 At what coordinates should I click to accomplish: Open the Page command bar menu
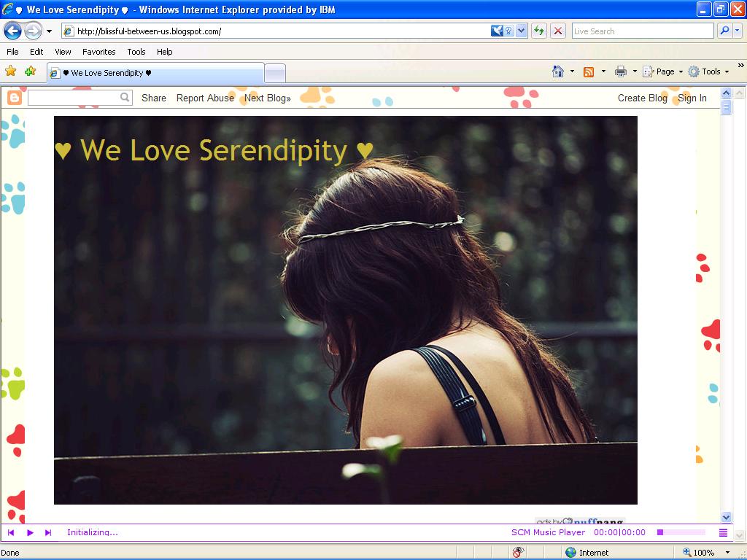click(x=662, y=72)
